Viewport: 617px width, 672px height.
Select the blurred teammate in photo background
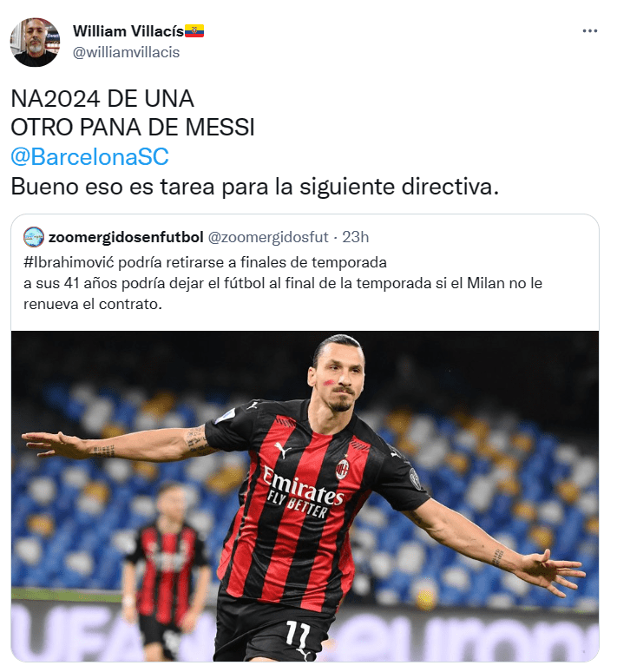[166, 570]
